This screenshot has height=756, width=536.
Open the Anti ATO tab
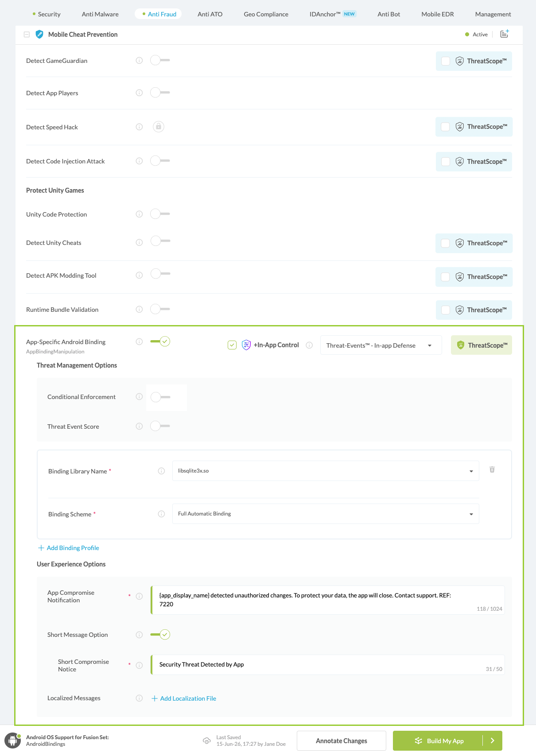[210, 14]
